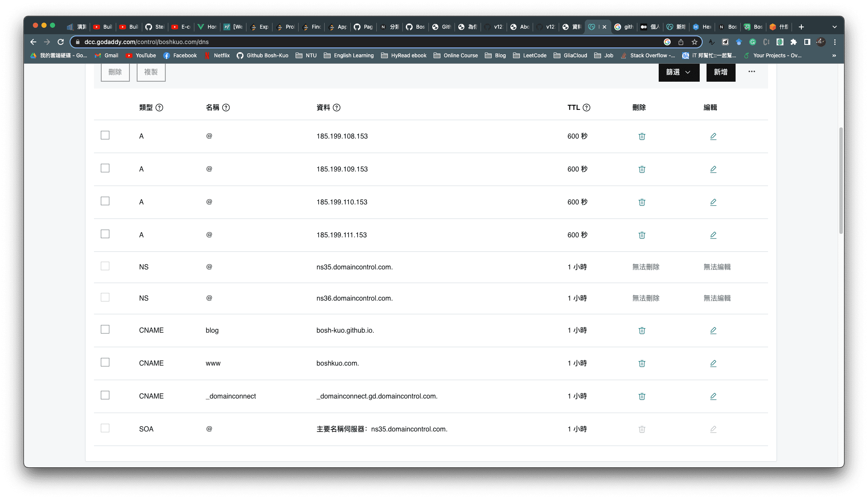
Task: Select checkbox for www CNAME record
Action: click(x=105, y=362)
